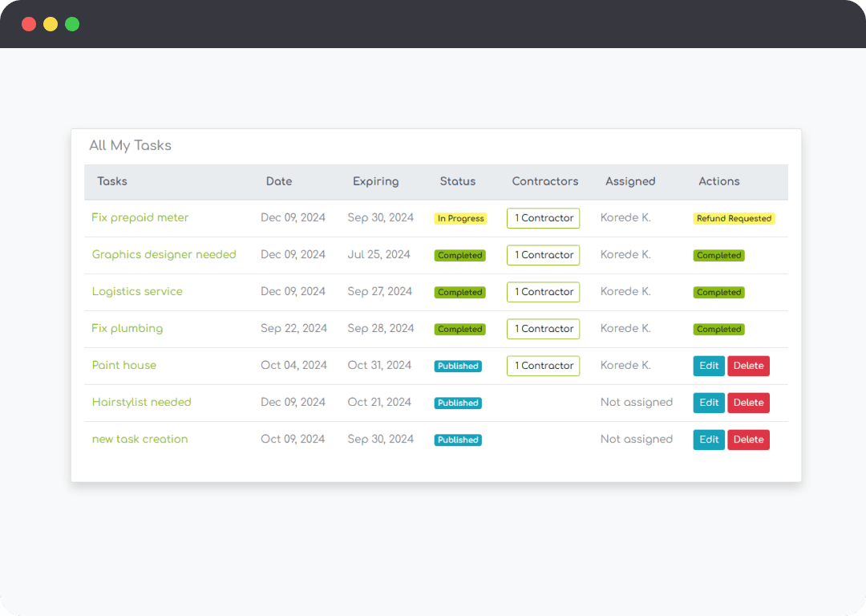
Task: Click the Jul 25, 2024 expiring date
Action: pyautogui.click(x=378, y=255)
